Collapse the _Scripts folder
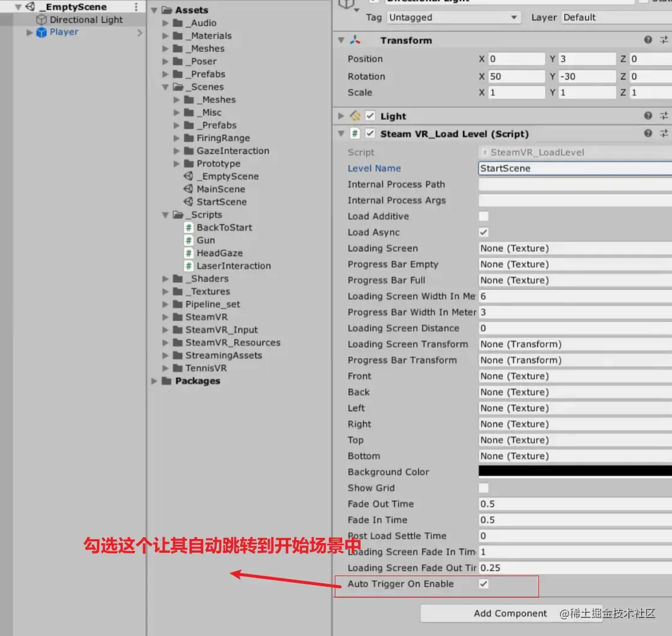The width and height of the screenshot is (672, 636). coord(165,215)
